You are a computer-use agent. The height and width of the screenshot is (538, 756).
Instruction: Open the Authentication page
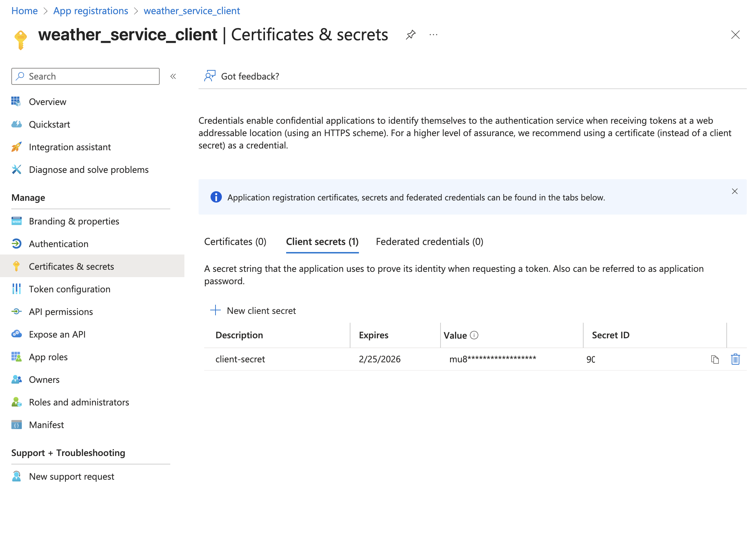click(59, 244)
